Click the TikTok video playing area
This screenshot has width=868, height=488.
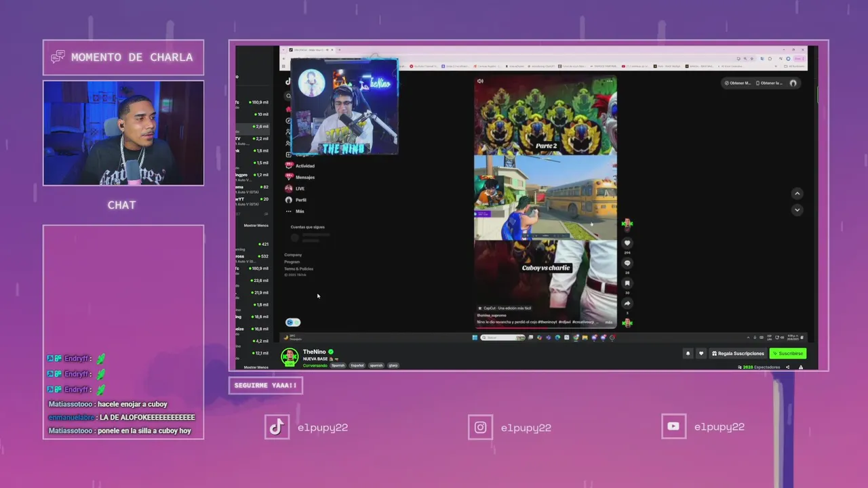[545, 201]
